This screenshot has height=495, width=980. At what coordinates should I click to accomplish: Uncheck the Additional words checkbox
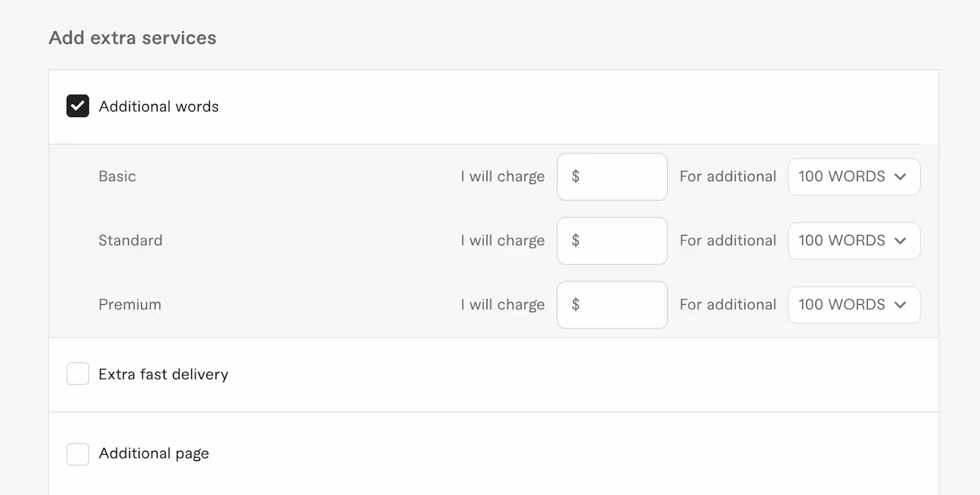(x=78, y=106)
